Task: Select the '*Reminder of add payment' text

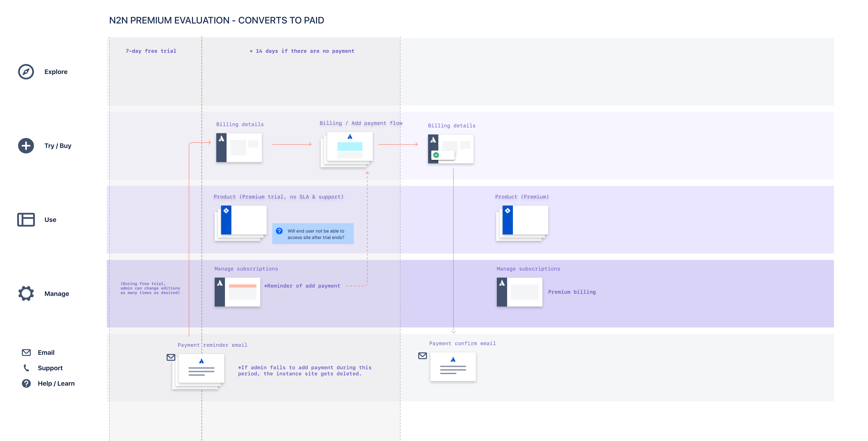Action: [302, 286]
